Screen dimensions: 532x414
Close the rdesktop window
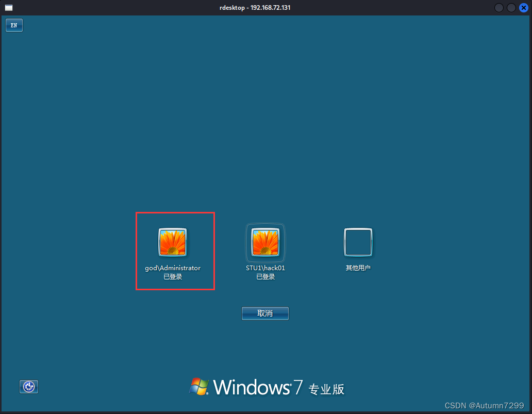click(524, 8)
